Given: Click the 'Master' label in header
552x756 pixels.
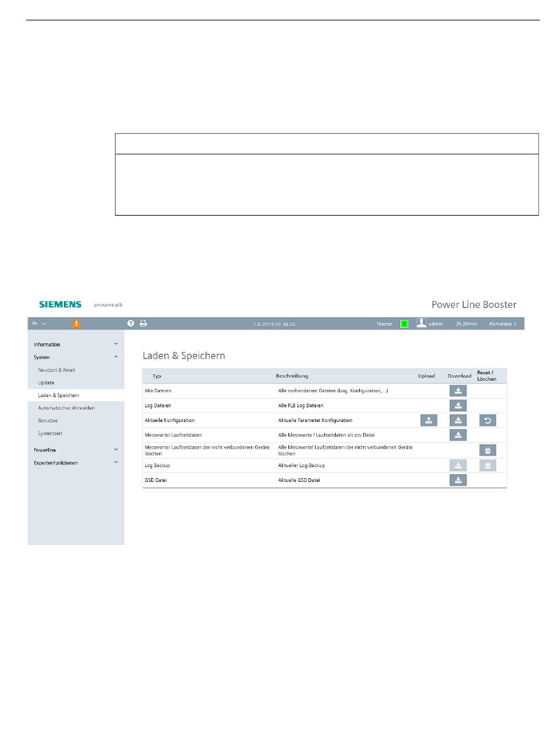Looking at the screenshot, I should point(385,324).
